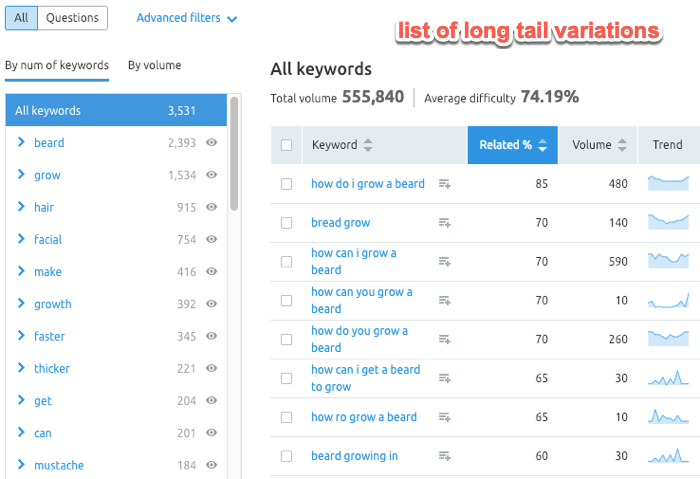Check the select-all keywords checkbox

pos(287,145)
